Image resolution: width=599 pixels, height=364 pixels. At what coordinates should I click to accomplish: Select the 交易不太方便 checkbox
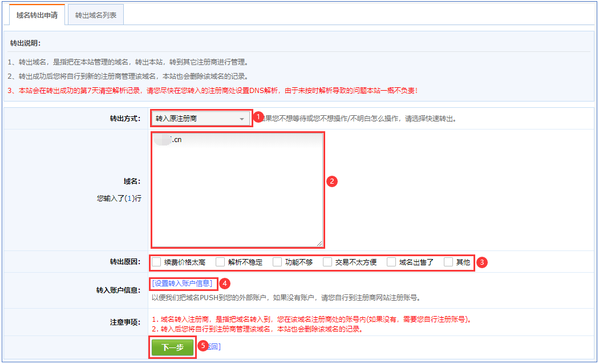(327, 262)
